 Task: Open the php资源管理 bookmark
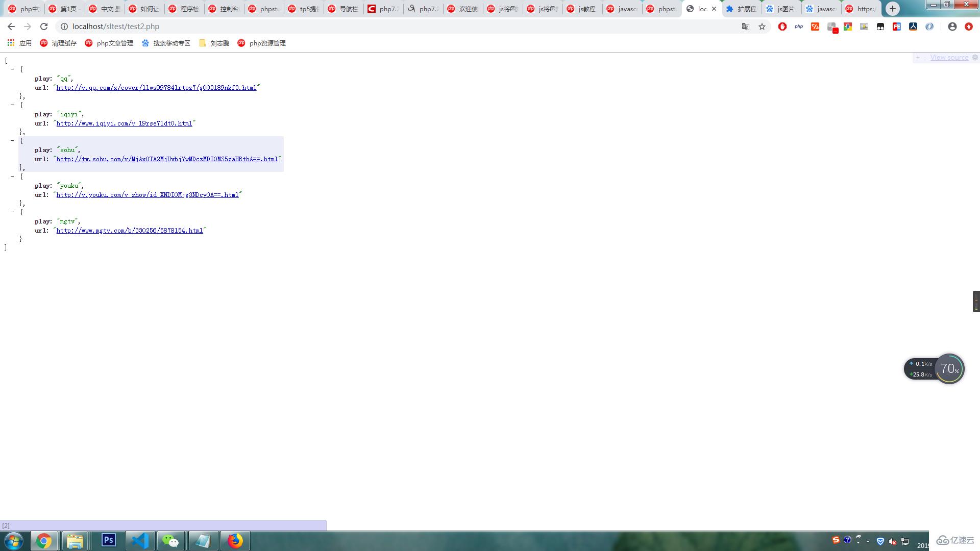[x=261, y=43]
